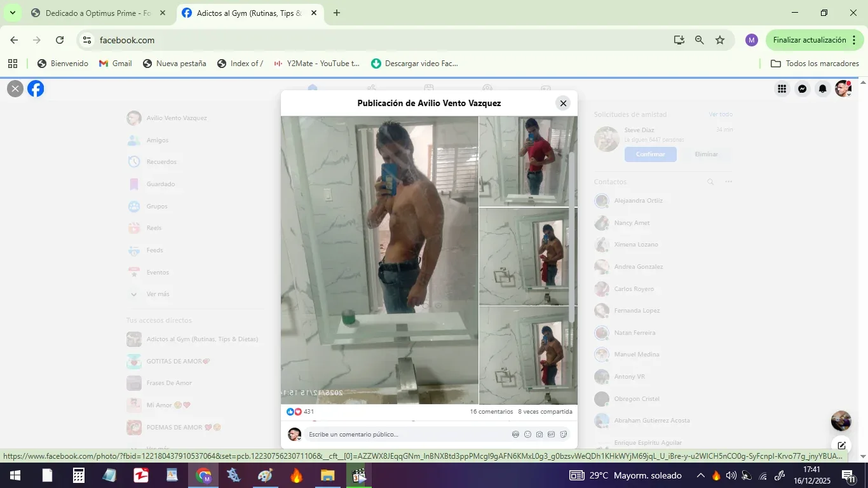Screen dimensions: 868x488
Task: Bookmark this page with star
Action: point(720,40)
